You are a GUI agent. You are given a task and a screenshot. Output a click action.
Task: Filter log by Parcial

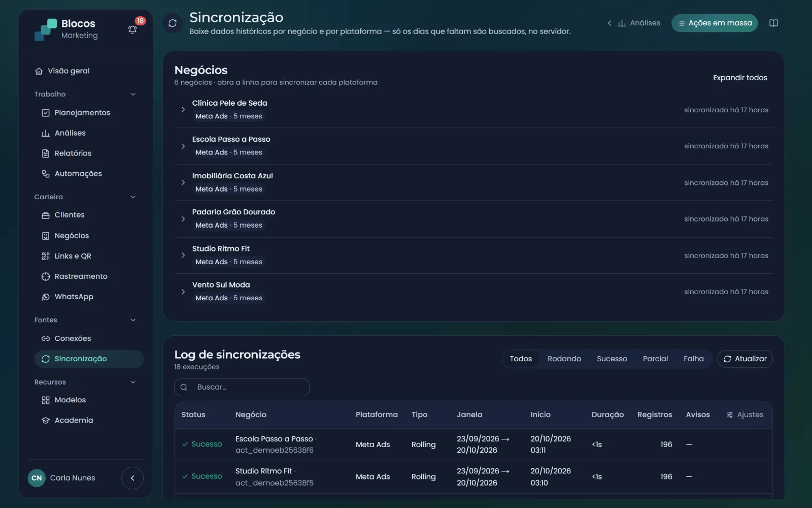point(655,359)
